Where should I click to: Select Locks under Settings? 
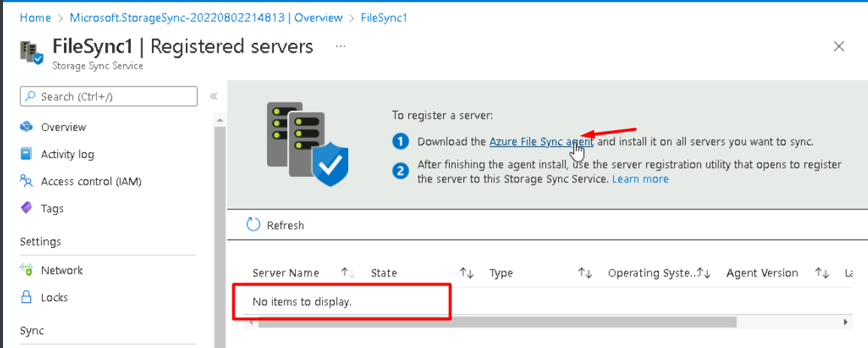pyautogui.click(x=54, y=298)
